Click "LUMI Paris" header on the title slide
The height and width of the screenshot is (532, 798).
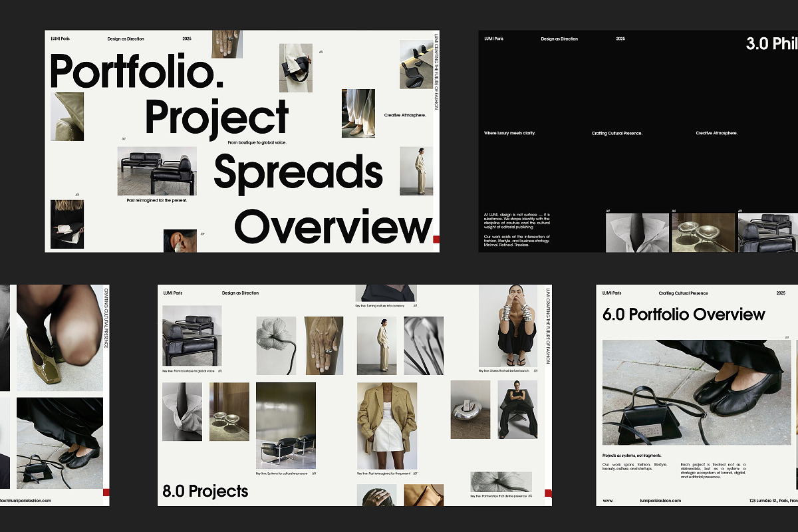click(60, 39)
